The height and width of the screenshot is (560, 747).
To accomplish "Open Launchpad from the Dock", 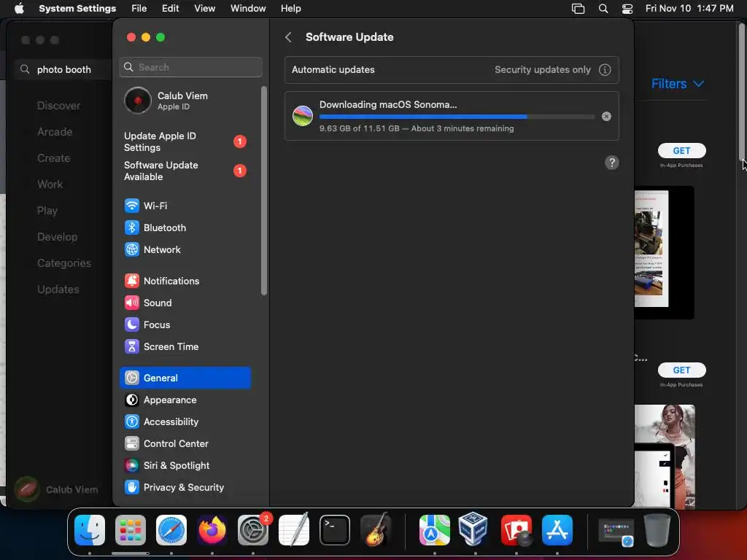I will 131,530.
